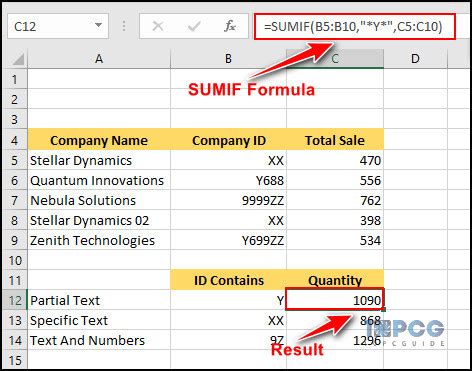Image resolution: width=472 pixels, height=371 pixels.
Task: Select the result cell showing 1090
Action: (x=335, y=300)
